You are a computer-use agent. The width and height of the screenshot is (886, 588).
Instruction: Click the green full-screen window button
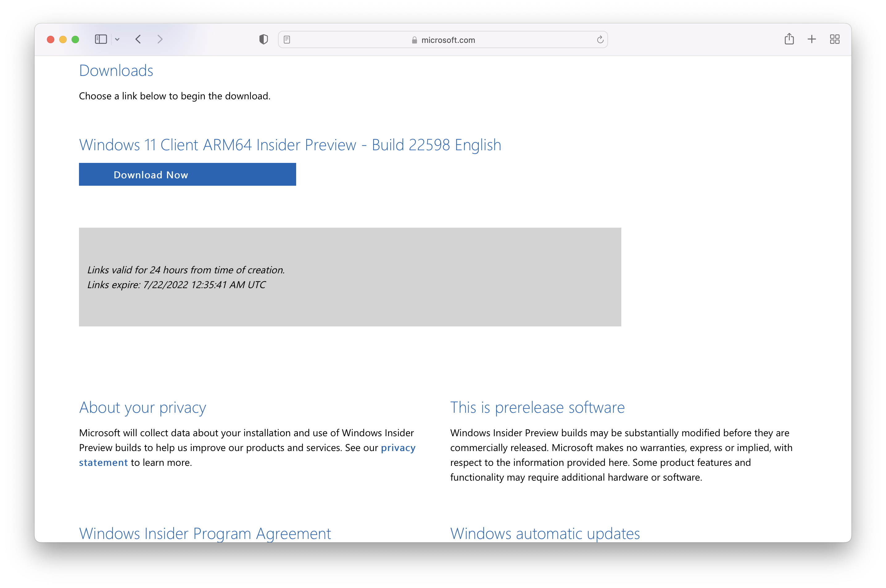(75, 39)
